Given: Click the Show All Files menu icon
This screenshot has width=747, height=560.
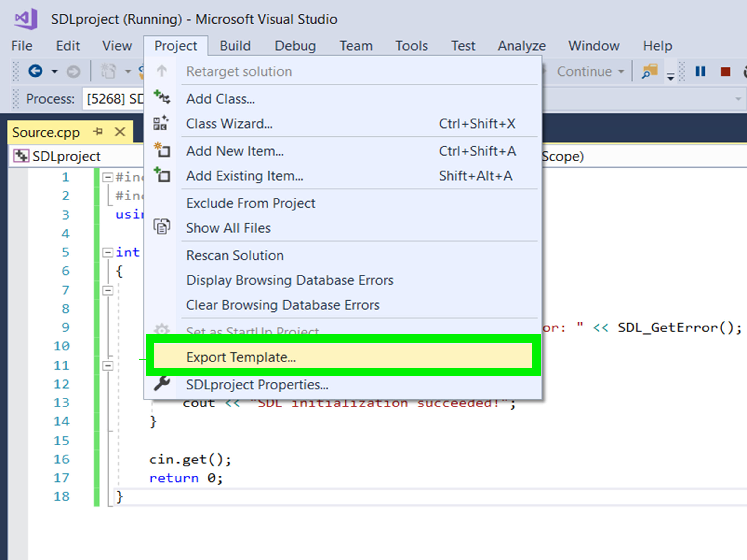Looking at the screenshot, I should pos(162,227).
